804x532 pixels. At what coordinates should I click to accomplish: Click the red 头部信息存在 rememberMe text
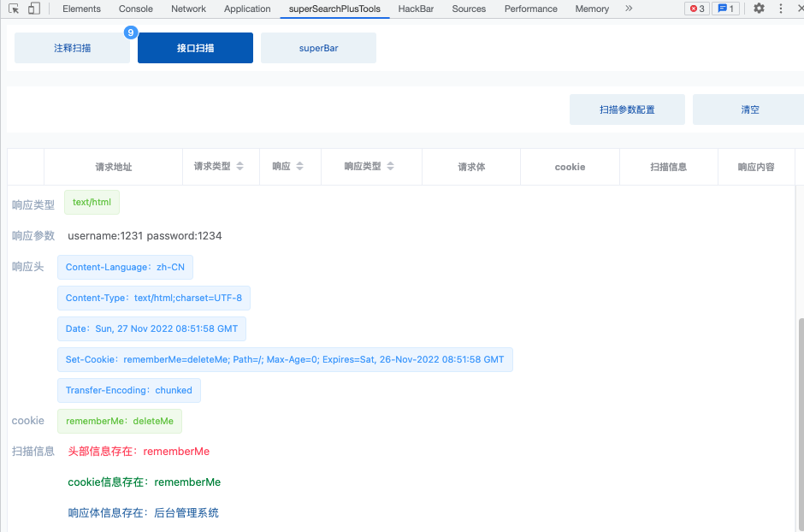click(x=139, y=452)
